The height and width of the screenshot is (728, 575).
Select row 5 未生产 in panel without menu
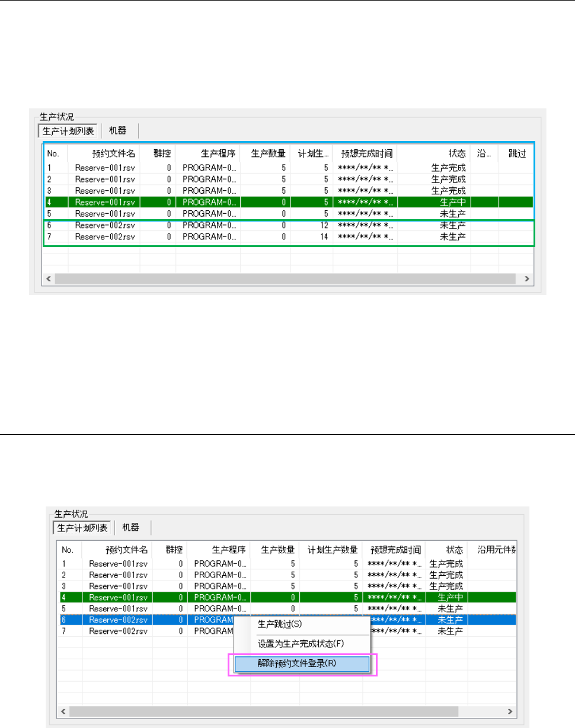(288, 213)
